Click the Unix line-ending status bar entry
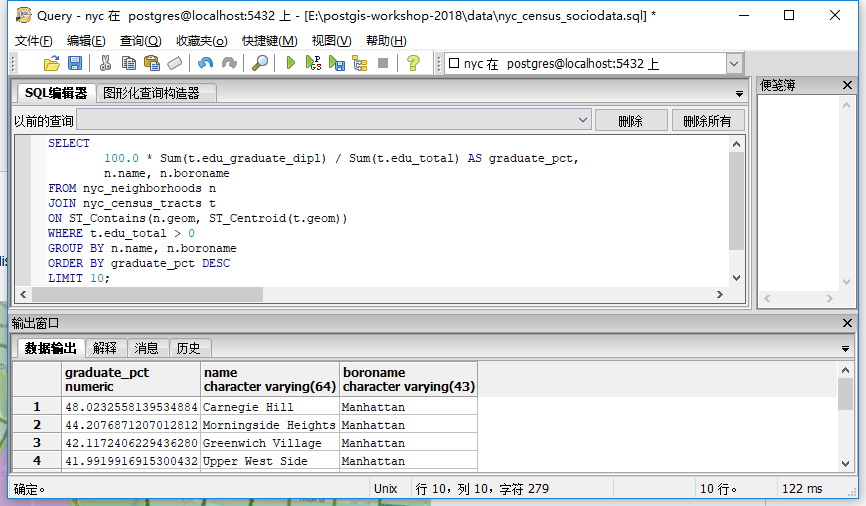 (386, 489)
